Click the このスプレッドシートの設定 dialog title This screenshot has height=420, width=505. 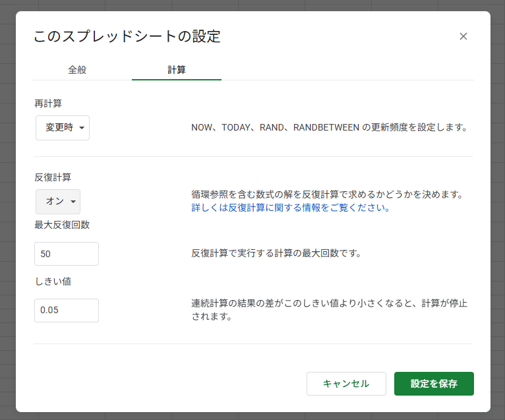point(127,36)
